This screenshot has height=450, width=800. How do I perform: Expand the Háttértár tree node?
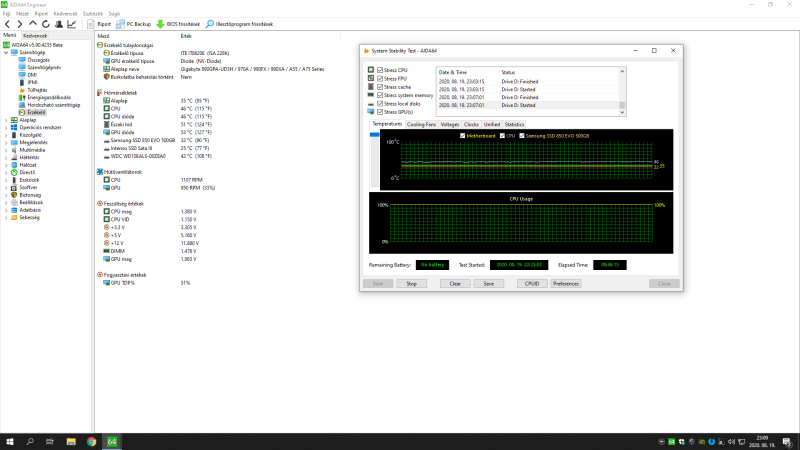coord(6,158)
